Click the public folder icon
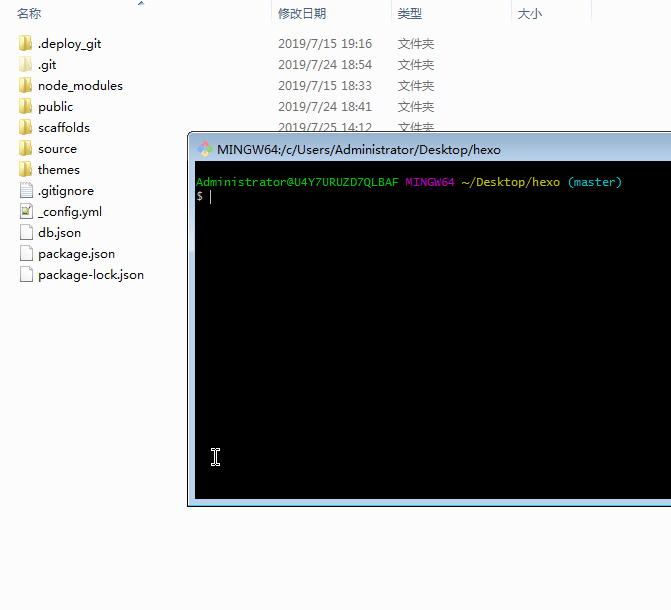 tap(25, 106)
